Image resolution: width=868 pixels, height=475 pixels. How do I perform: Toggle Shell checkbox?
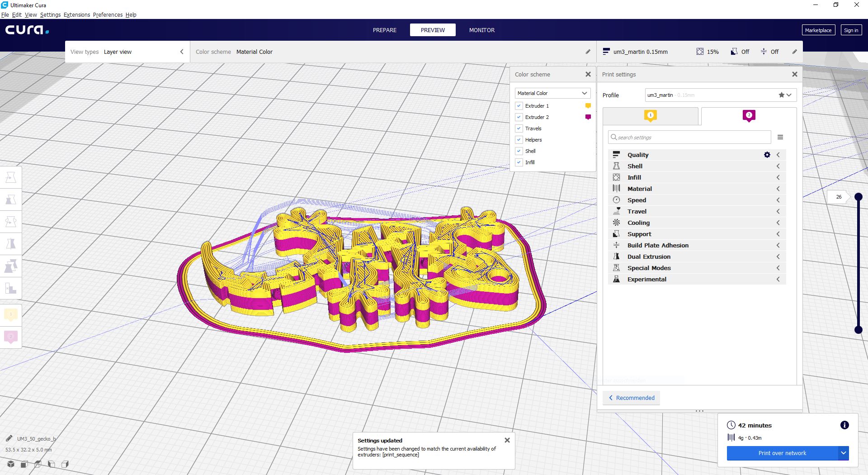[x=519, y=151]
